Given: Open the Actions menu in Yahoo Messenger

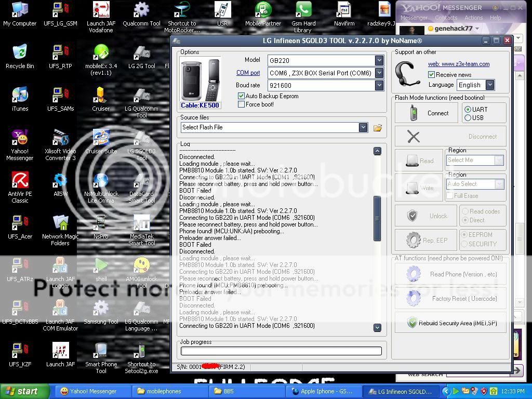Looking at the screenshot, I should pos(474,18).
